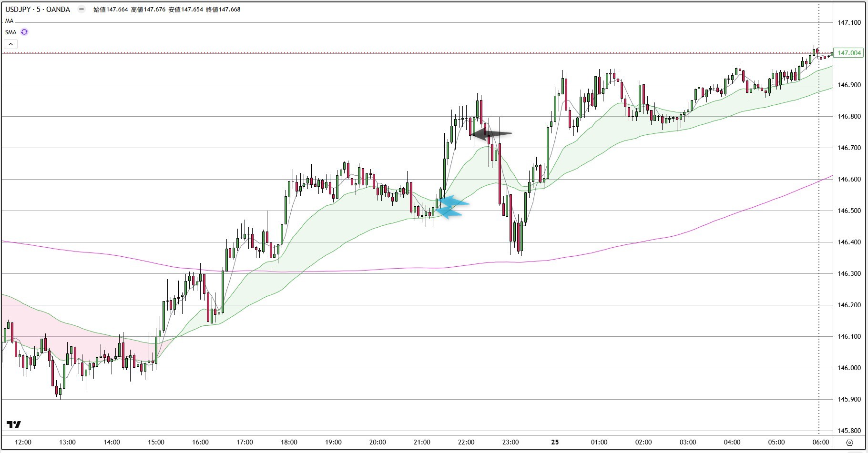Image resolution: width=868 pixels, height=453 pixels.
Task: Click the 02:00 time axis label
Action: (643, 442)
